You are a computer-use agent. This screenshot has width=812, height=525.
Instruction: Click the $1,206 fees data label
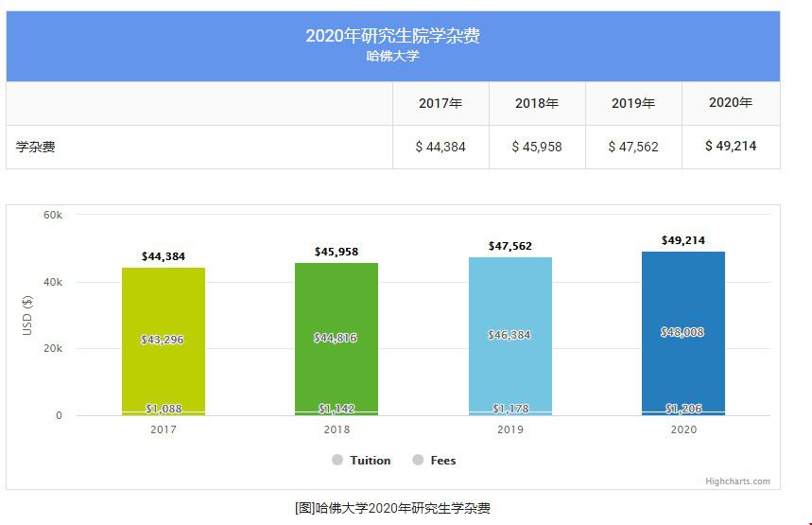tap(683, 409)
